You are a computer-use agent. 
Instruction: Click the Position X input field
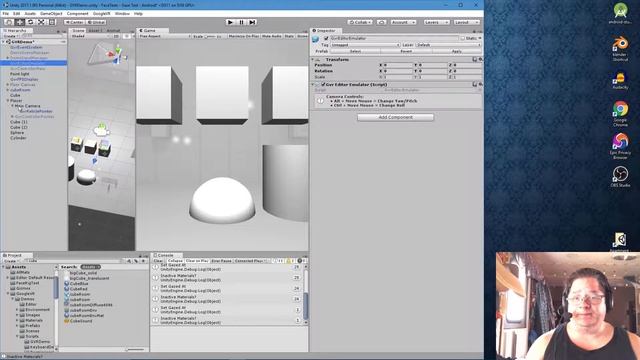click(398, 65)
